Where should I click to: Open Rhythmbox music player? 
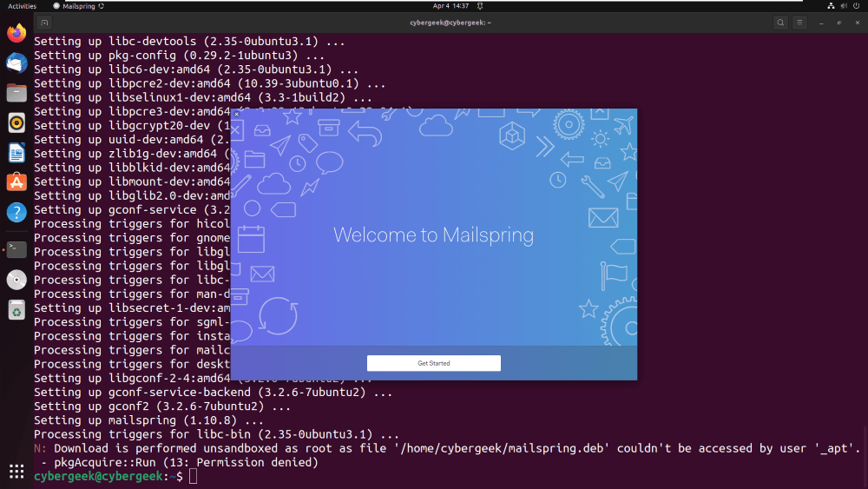tap(16, 123)
